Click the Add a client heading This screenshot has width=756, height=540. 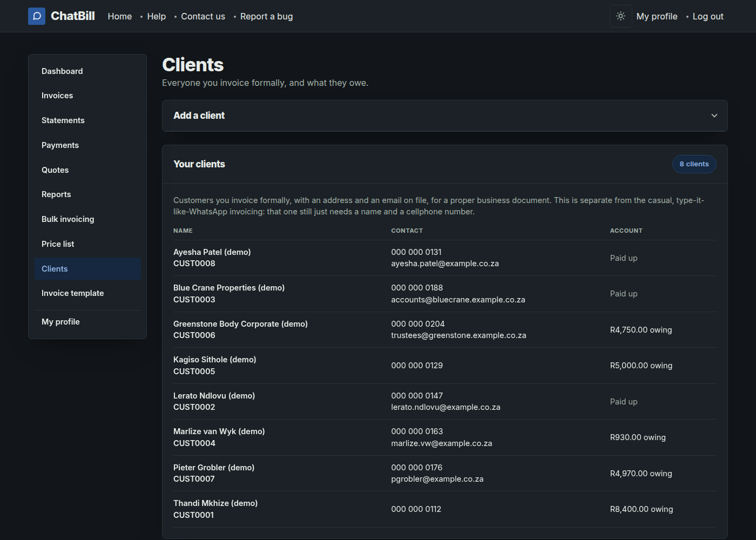[199, 116]
